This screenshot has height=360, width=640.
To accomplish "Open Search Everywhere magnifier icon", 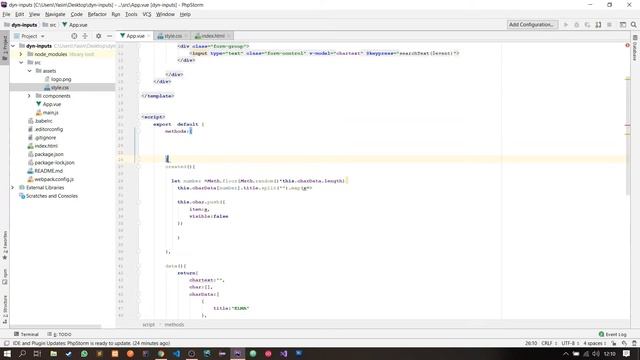I will [x=633, y=25].
